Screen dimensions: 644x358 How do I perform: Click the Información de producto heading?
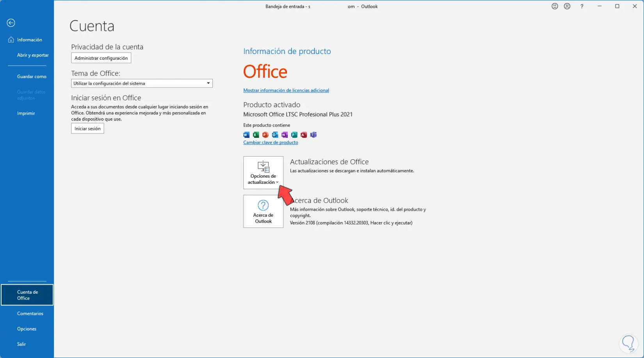point(287,51)
